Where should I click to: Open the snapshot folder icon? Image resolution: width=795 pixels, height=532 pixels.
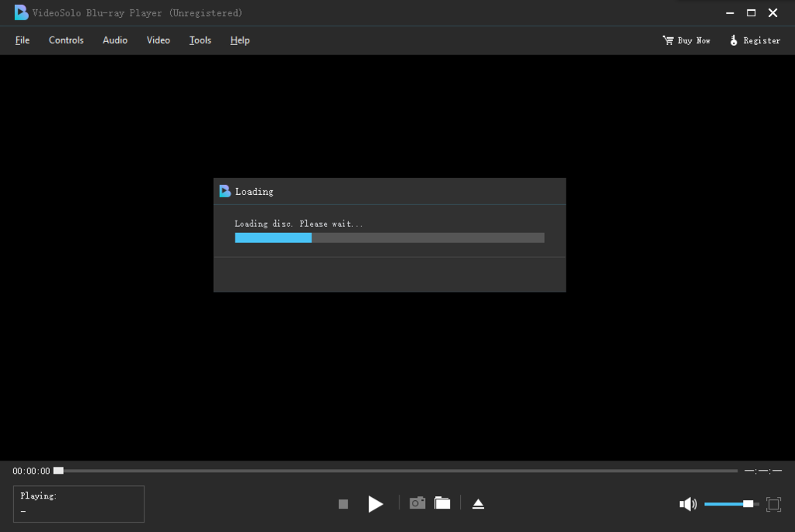click(442, 502)
